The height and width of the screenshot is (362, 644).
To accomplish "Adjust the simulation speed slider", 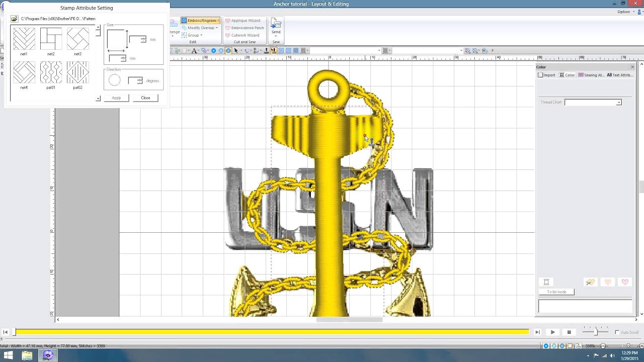I will (595, 331).
